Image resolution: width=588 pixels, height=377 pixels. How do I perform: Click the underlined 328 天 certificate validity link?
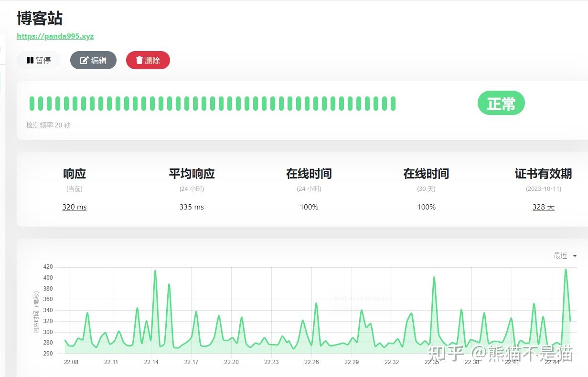[x=543, y=207]
